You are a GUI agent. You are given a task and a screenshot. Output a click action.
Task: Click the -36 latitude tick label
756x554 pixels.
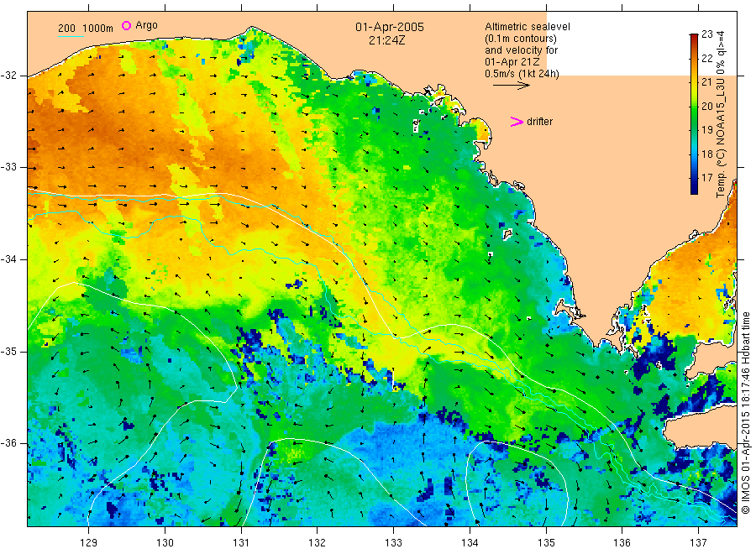8,442
